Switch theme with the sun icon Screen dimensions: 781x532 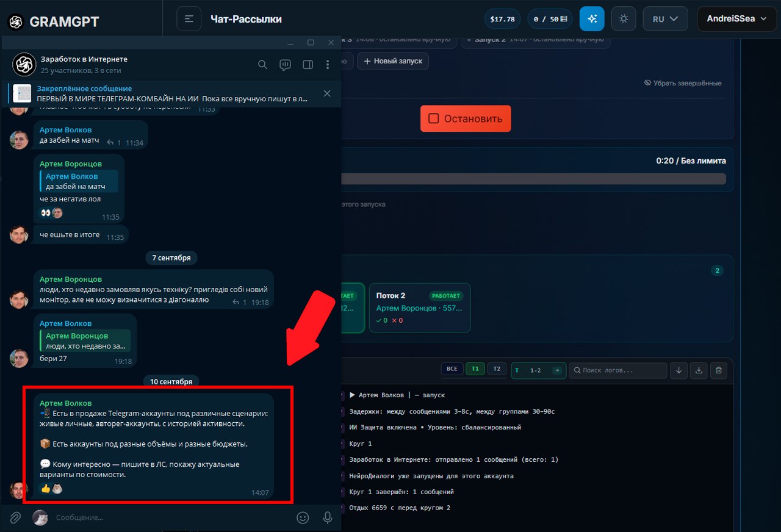pos(624,19)
